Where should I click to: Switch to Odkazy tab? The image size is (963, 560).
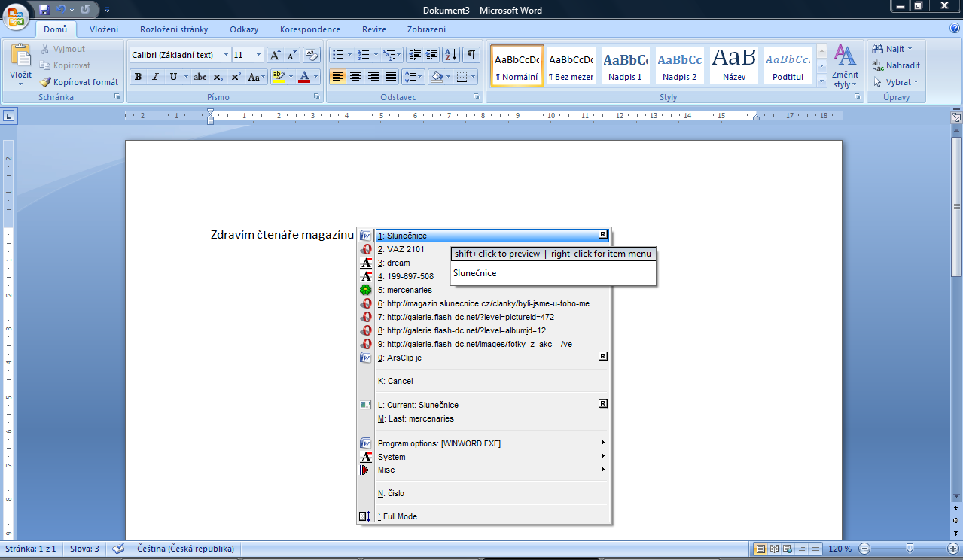[244, 29]
